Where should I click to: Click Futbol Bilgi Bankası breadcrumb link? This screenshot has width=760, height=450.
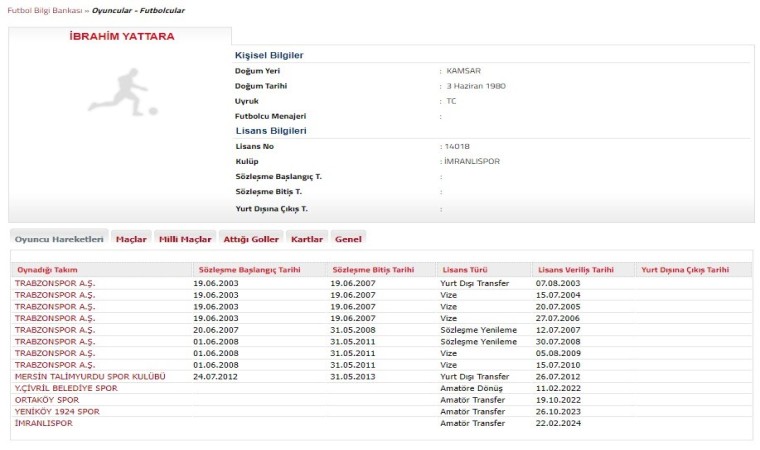[50, 10]
